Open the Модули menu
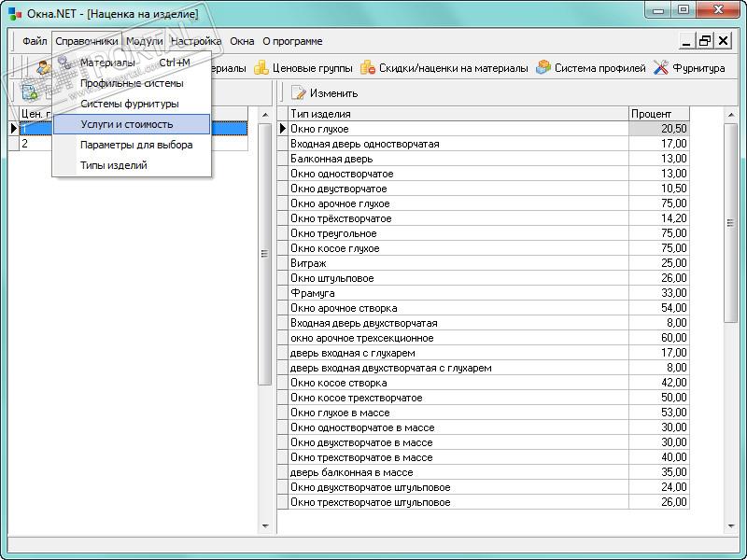 pyautogui.click(x=145, y=41)
